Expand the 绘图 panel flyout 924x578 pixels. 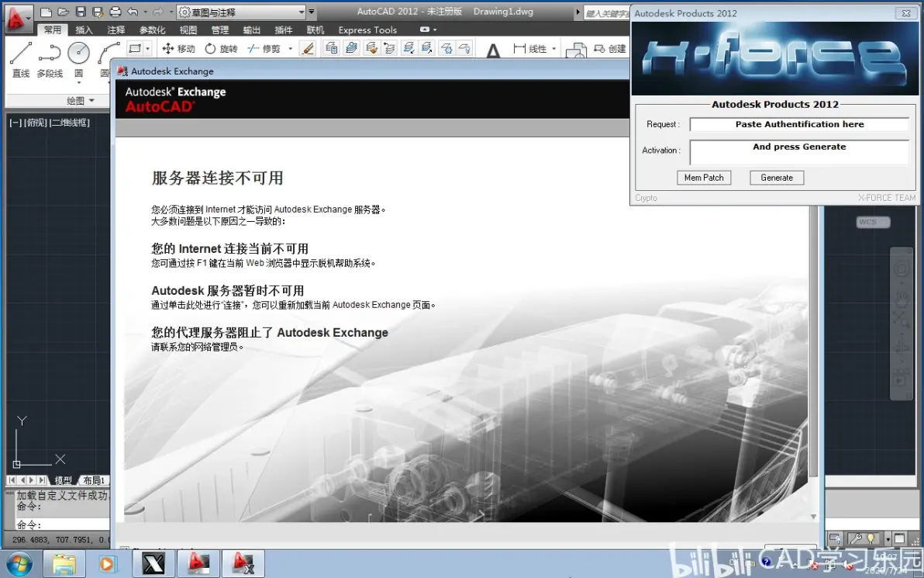80,100
